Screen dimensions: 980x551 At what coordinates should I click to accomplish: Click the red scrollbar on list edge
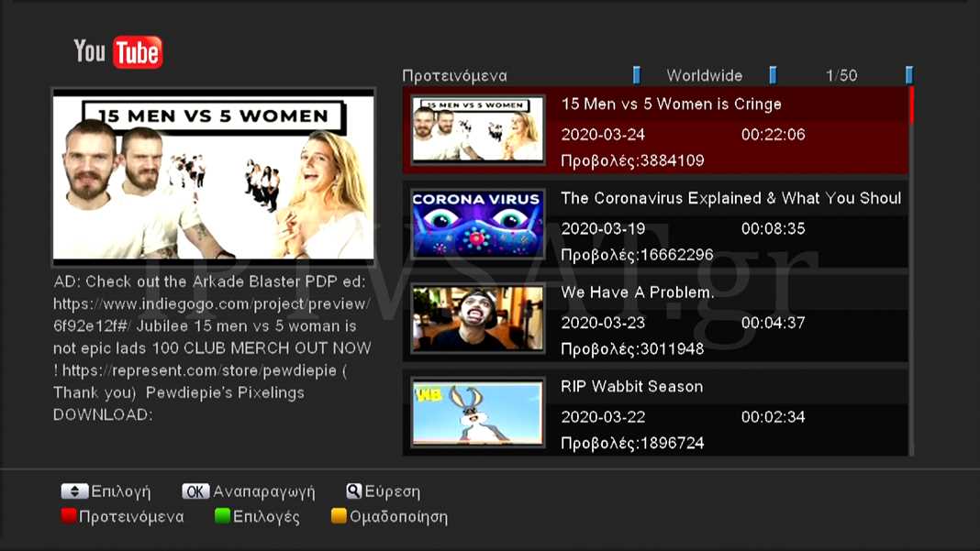click(910, 105)
